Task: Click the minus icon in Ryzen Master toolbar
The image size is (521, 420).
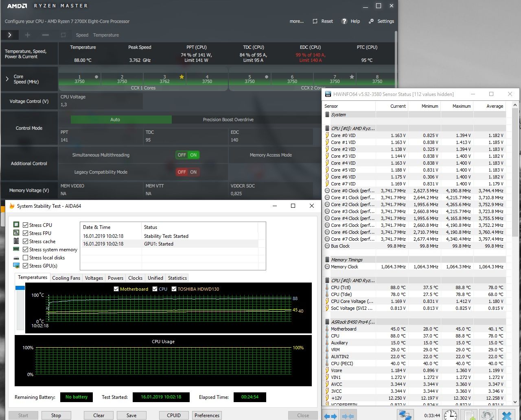Action: coord(46,35)
